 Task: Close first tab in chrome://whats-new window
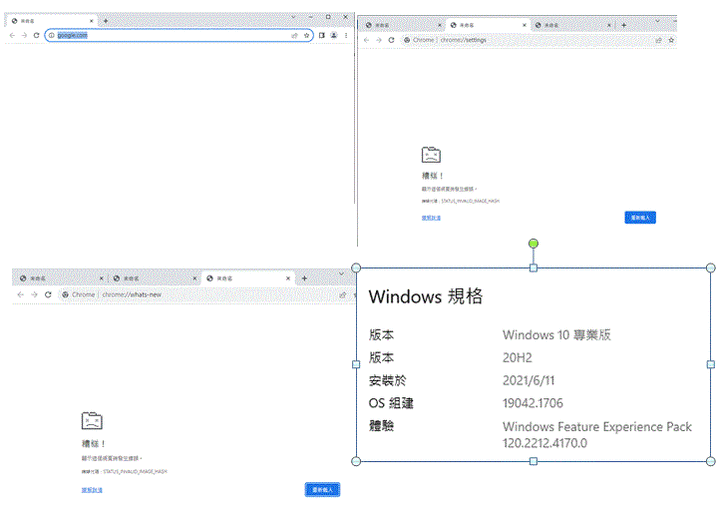pyautogui.click(x=101, y=278)
